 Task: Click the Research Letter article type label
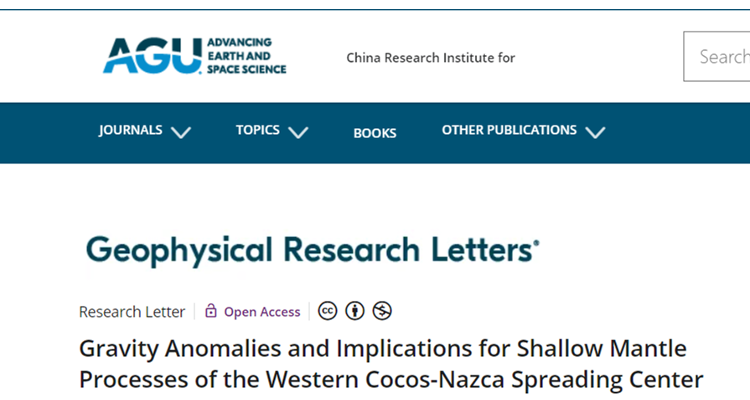tap(132, 312)
